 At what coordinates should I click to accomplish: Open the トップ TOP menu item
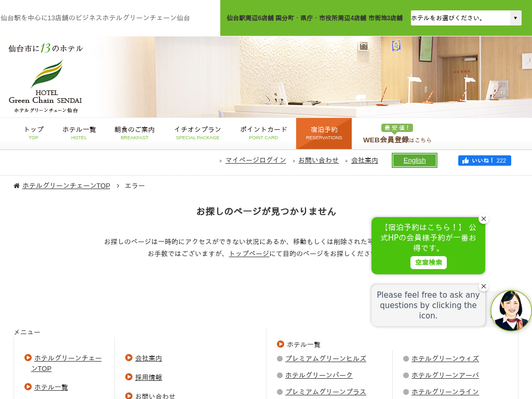pyautogui.click(x=34, y=133)
